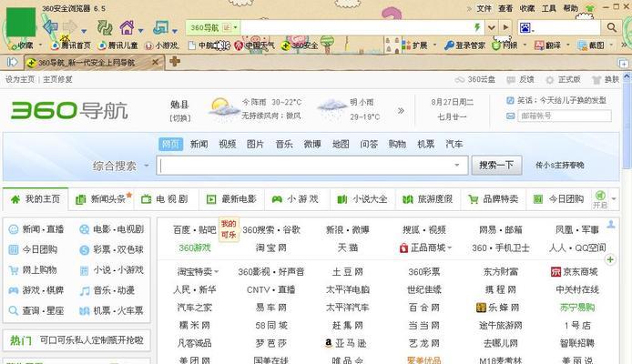Open the 查看 menu
Screen dimensions: 632x364
pos(505,8)
